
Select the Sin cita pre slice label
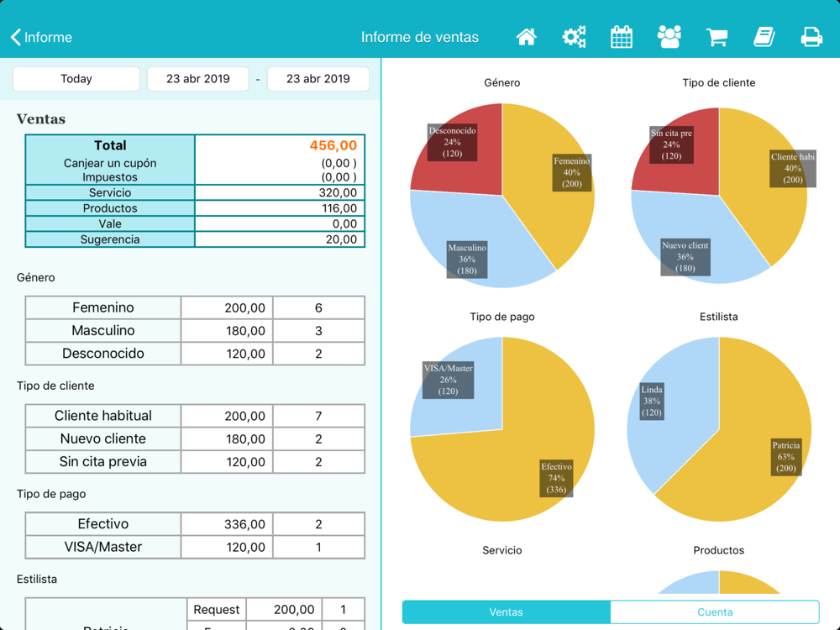(x=671, y=144)
